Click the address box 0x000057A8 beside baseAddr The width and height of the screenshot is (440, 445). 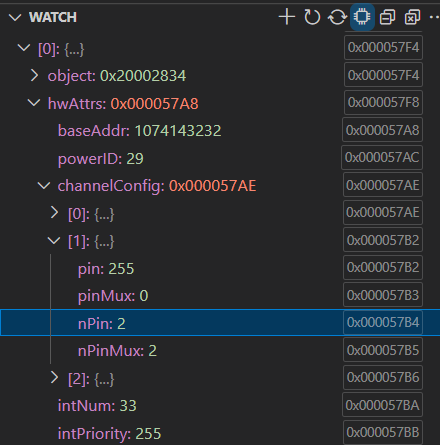(382, 130)
